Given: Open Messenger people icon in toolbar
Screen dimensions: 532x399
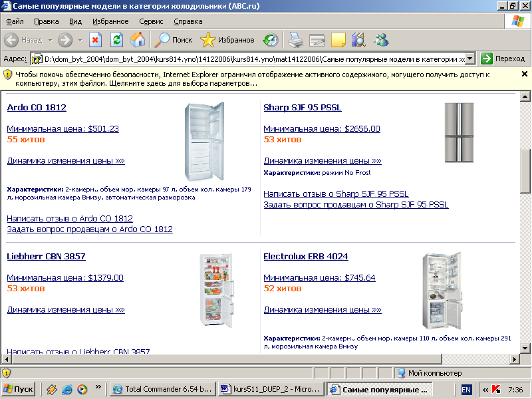Looking at the screenshot, I should coord(381,40).
